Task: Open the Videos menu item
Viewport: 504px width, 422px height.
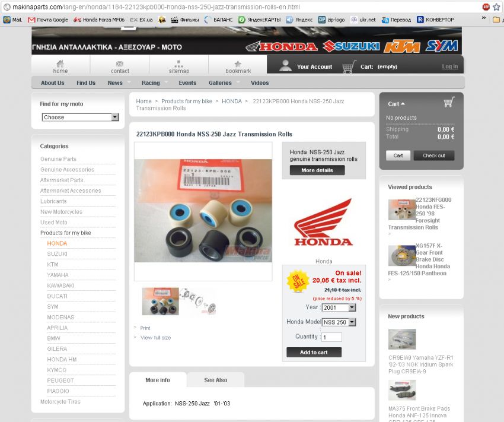Action: [x=260, y=83]
